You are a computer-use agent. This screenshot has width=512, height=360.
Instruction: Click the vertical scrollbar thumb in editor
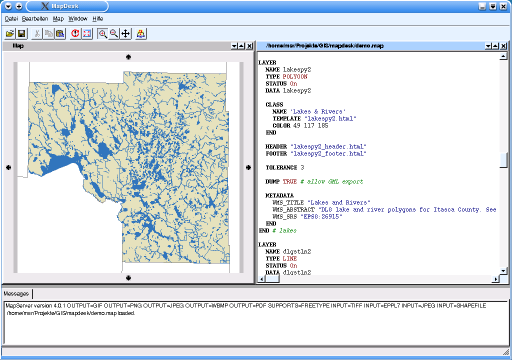pos(503,160)
